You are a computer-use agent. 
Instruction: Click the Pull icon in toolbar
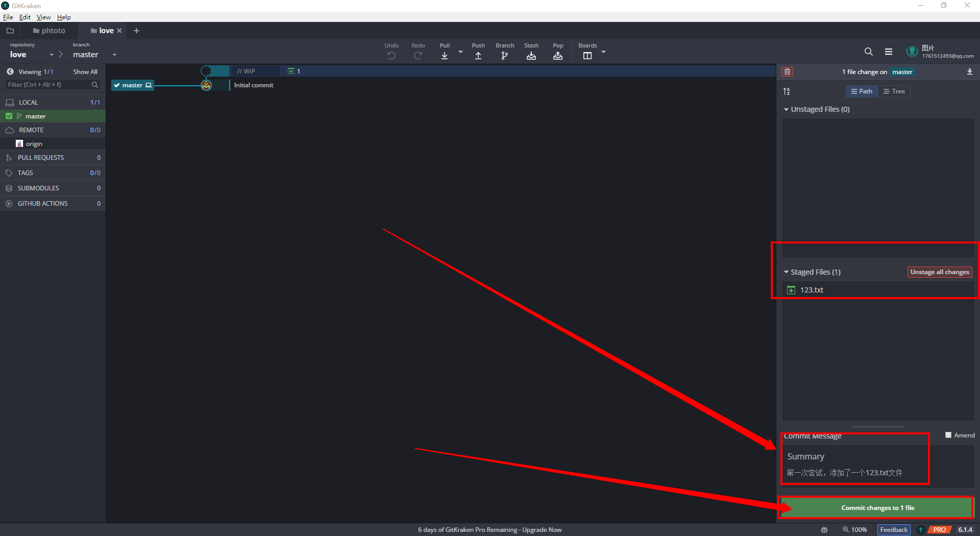[445, 55]
